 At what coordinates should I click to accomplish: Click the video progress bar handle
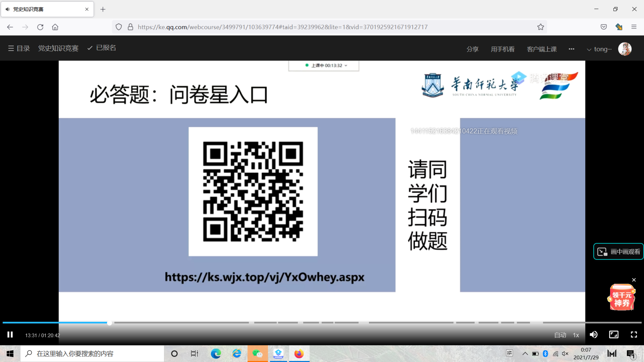(109, 323)
